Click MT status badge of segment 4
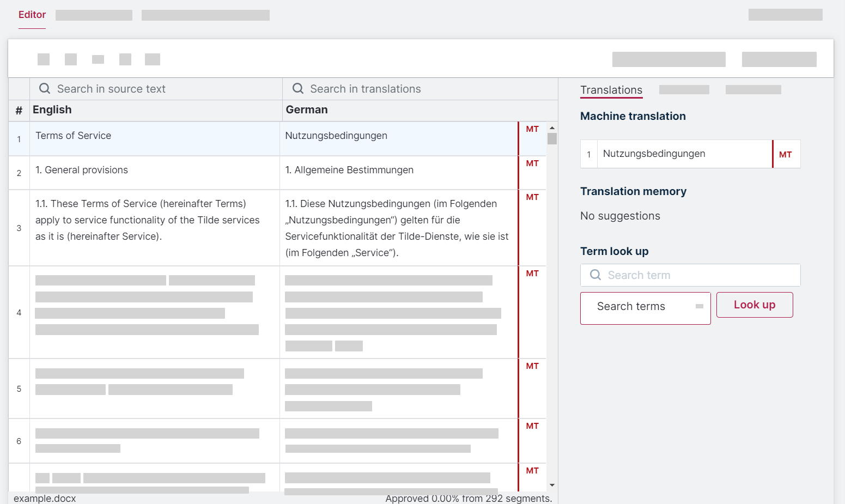Viewport: 845px width, 504px height. [532, 274]
